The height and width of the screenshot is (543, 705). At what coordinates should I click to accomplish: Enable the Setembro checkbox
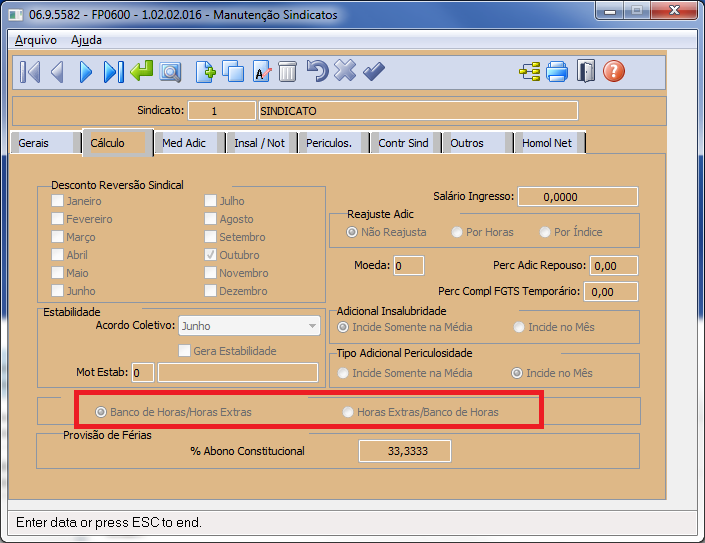[x=210, y=236]
